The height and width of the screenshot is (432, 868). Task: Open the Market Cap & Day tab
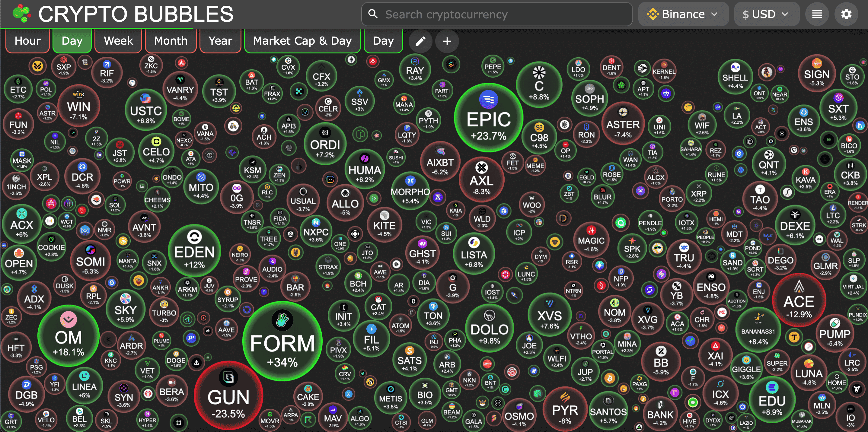[x=302, y=41]
